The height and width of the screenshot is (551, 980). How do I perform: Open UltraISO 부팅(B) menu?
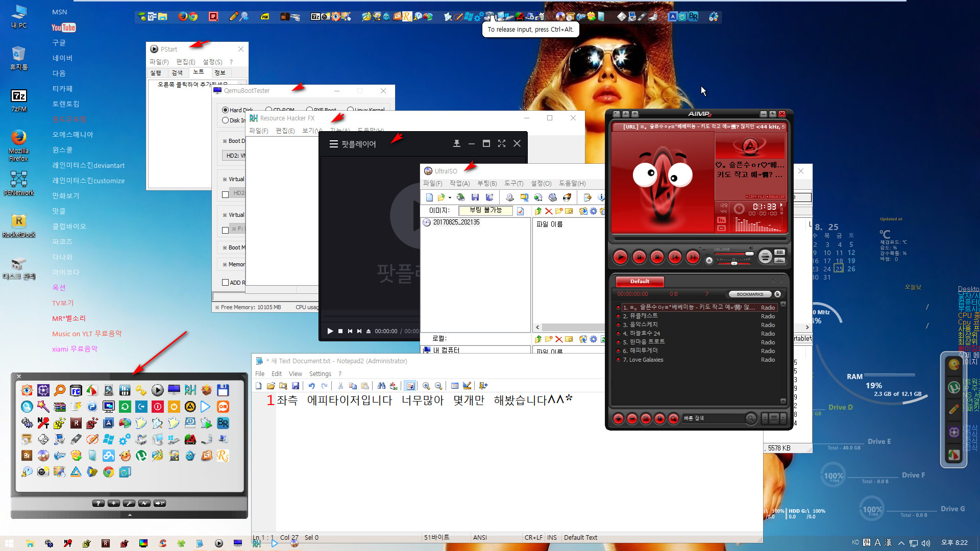[x=487, y=184]
